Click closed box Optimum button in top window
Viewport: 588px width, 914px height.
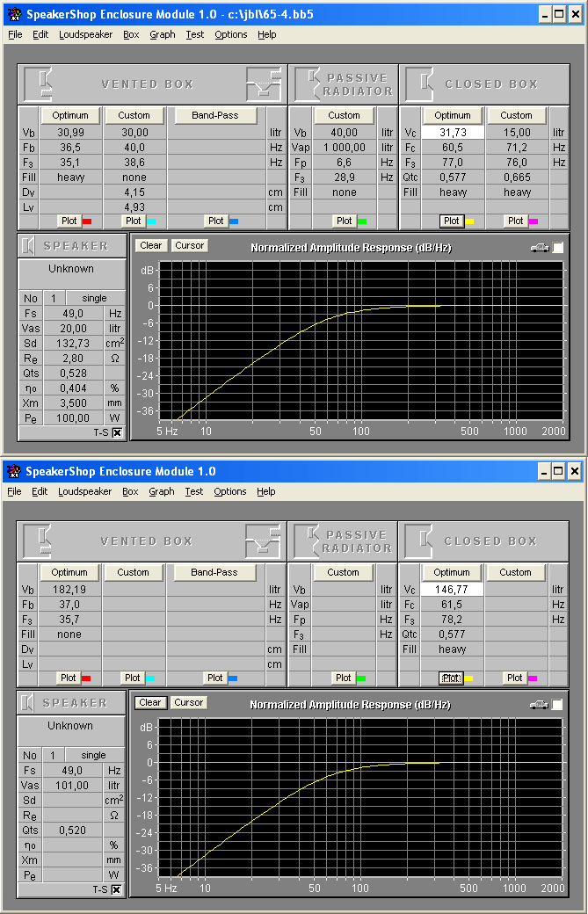pos(453,115)
